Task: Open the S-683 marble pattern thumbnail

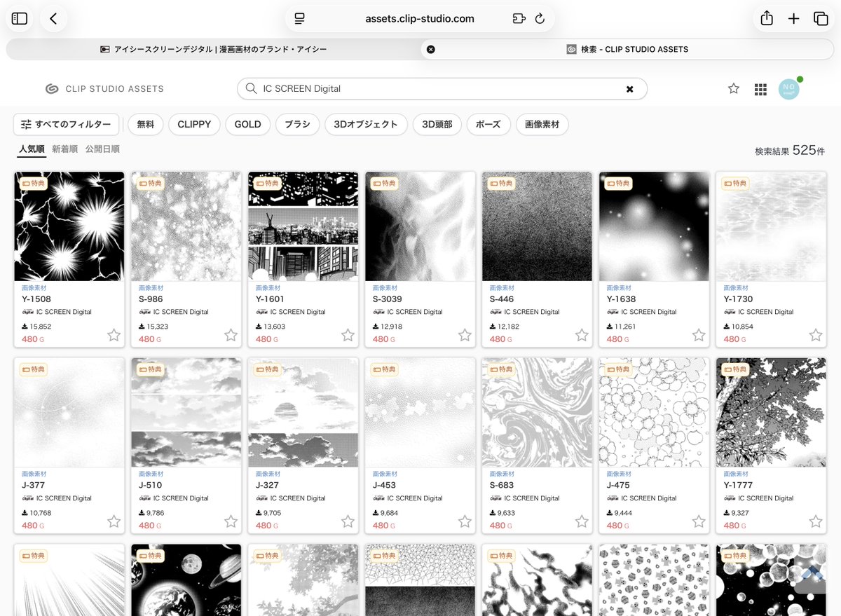Action: tap(538, 413)
